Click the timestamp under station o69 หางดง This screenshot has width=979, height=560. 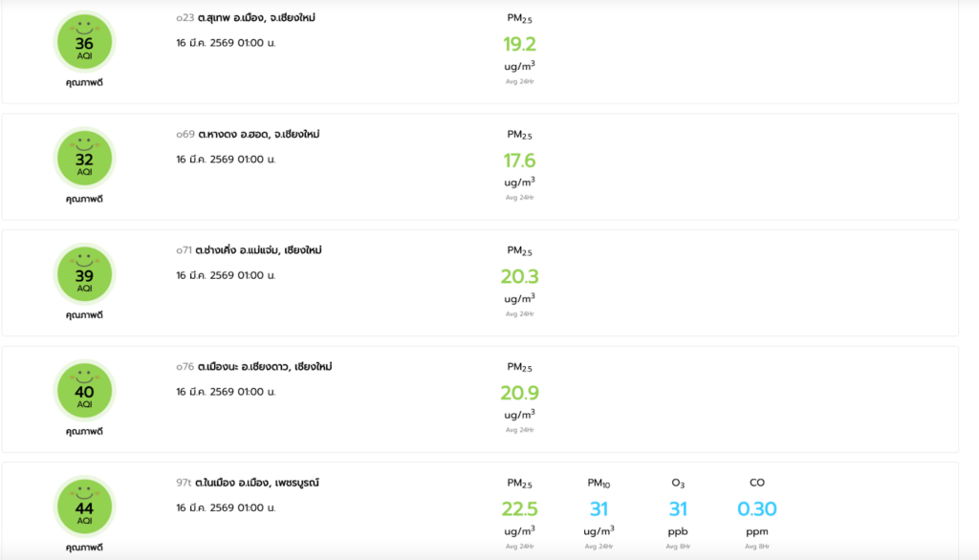coord(226,160)
